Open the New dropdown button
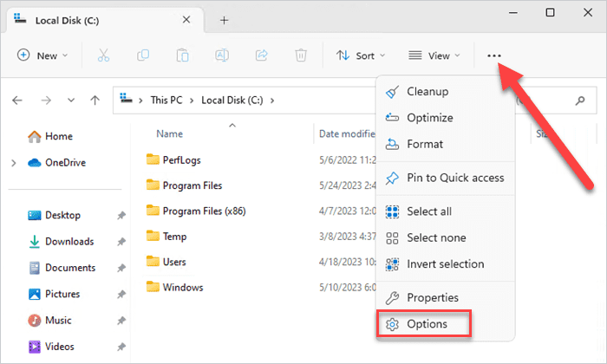Viewport: 607px width, 364px height. pyautogui.click(x=42, y=55)
